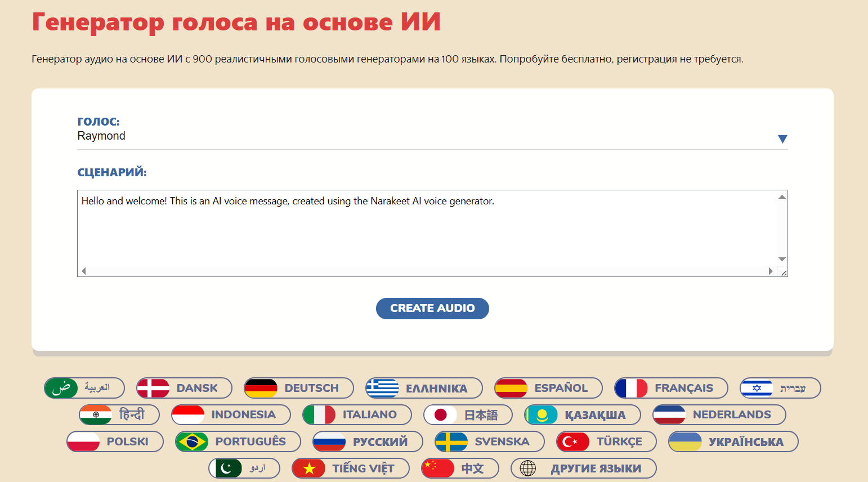Click the Italian flag icon

[319, 415]
